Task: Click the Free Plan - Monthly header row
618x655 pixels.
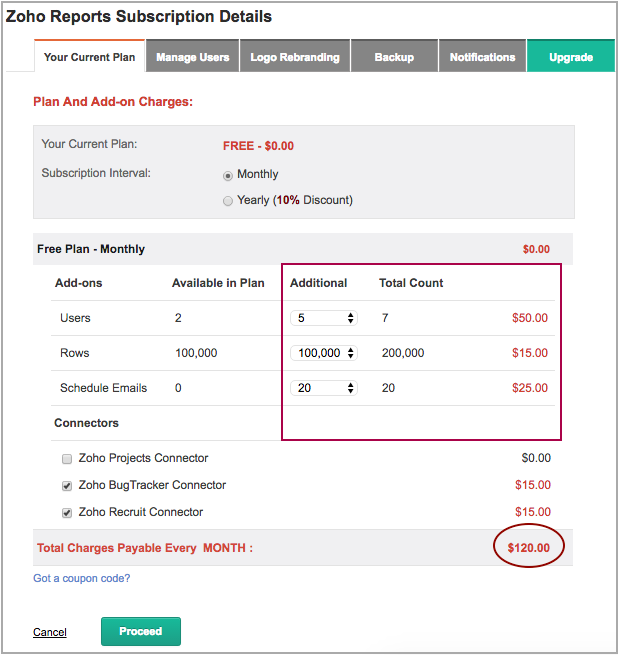Action: coord(91,249)
